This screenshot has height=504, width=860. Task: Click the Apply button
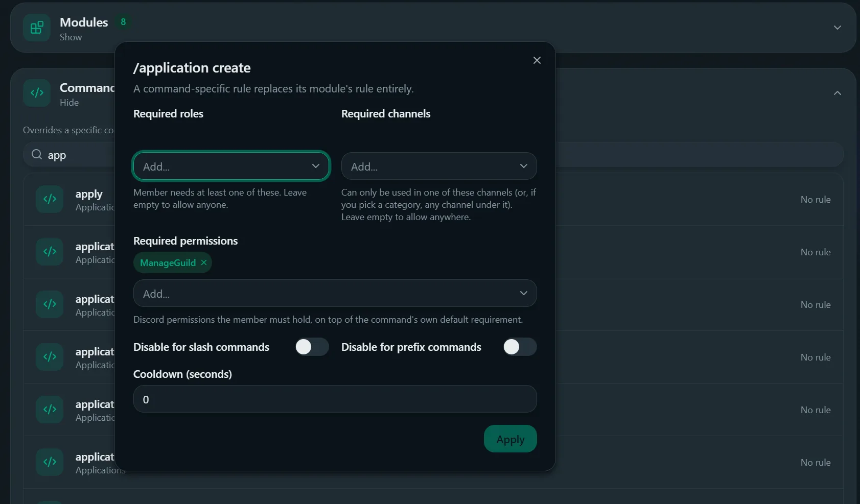[x=510, y=439]
